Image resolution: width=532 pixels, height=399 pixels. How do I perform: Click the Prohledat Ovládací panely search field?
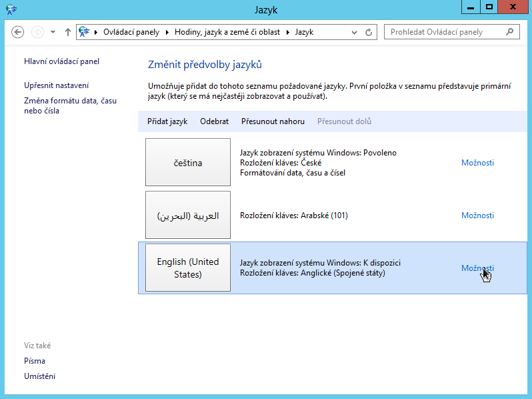click(443, 31)
